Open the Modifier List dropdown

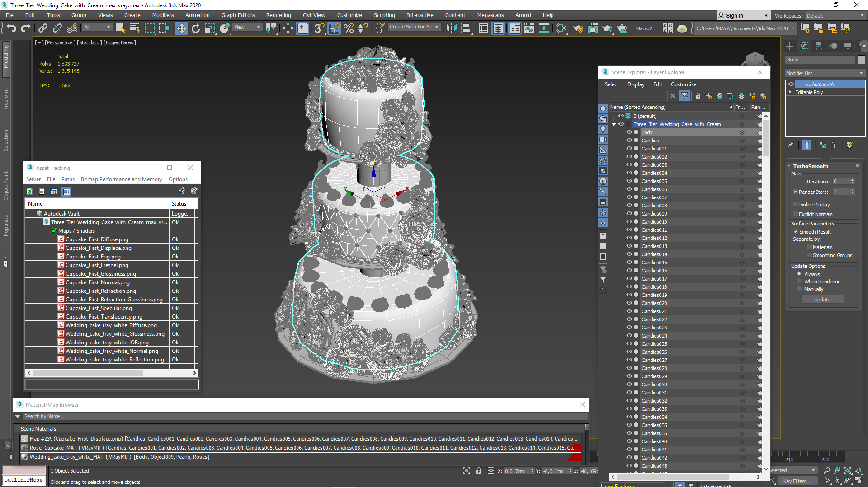[825, 73]
